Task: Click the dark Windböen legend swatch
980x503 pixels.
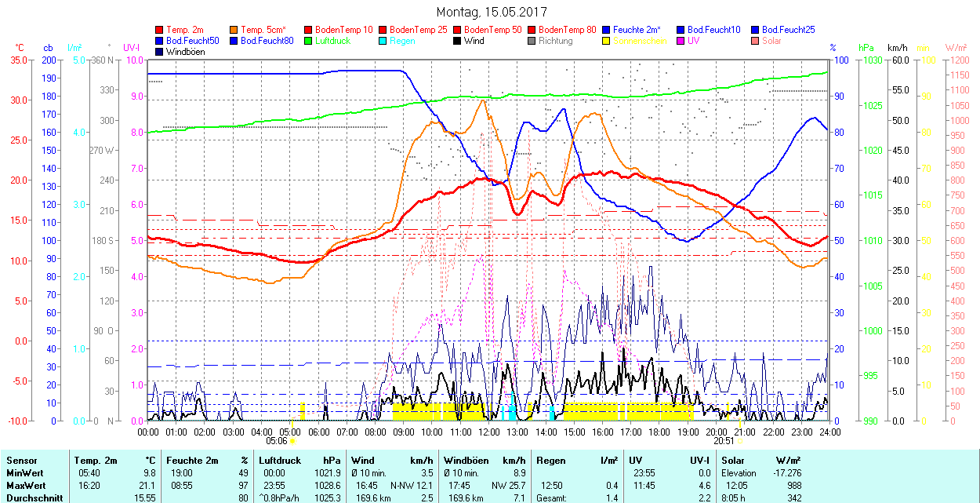Action: point(160,52)
